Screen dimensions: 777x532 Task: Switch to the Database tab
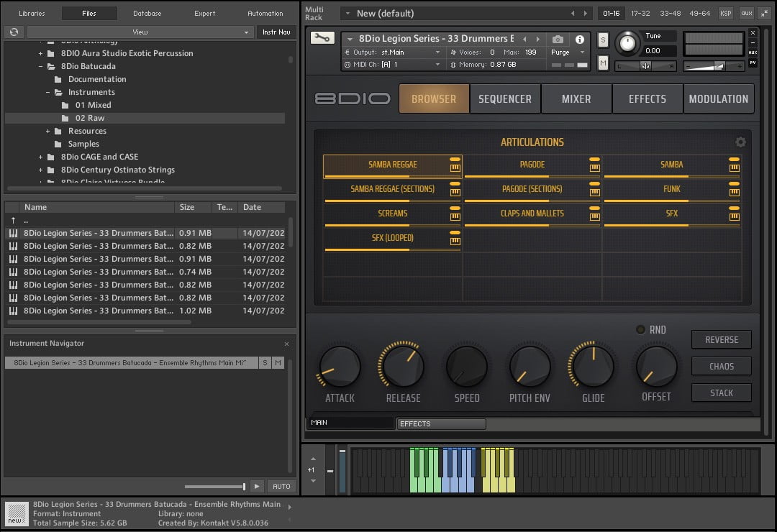147,14
